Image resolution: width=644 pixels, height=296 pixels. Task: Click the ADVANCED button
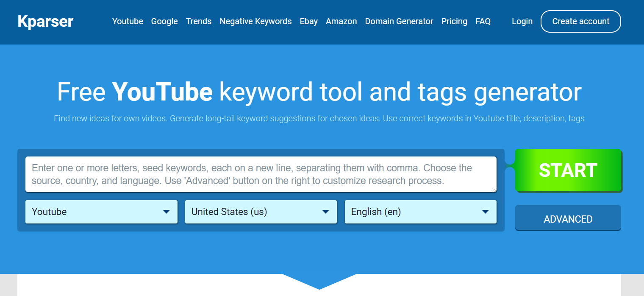[x=568, y=218]
